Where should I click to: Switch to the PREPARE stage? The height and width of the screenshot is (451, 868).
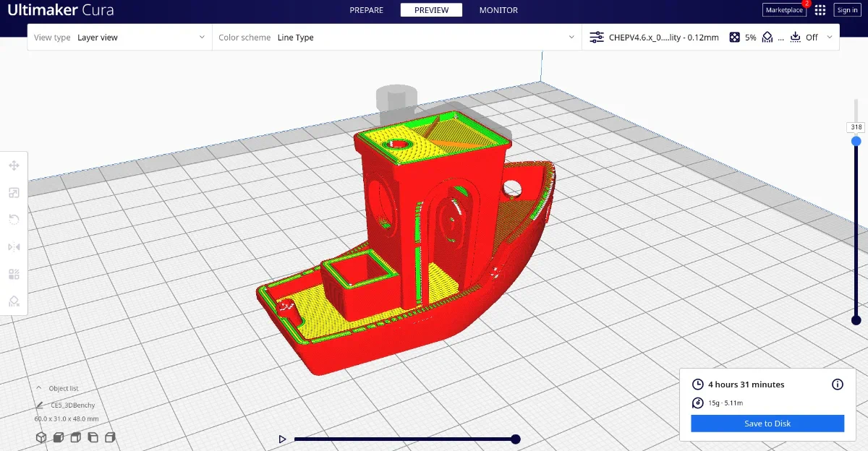click(x=366, y=10)
